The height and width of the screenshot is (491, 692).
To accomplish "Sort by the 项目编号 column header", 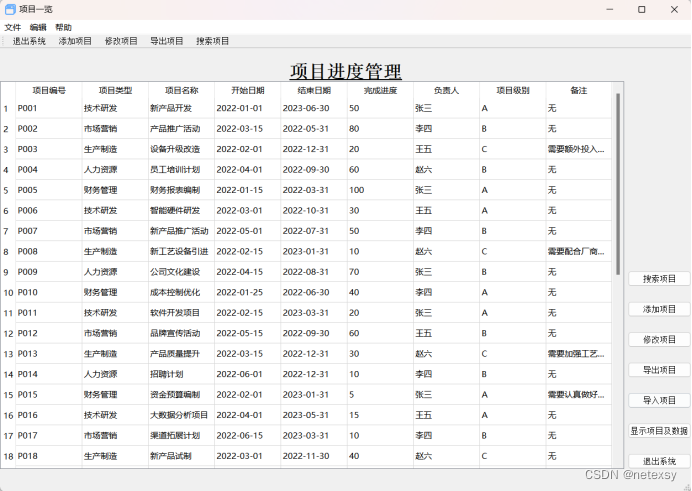I will click(49, 90).
